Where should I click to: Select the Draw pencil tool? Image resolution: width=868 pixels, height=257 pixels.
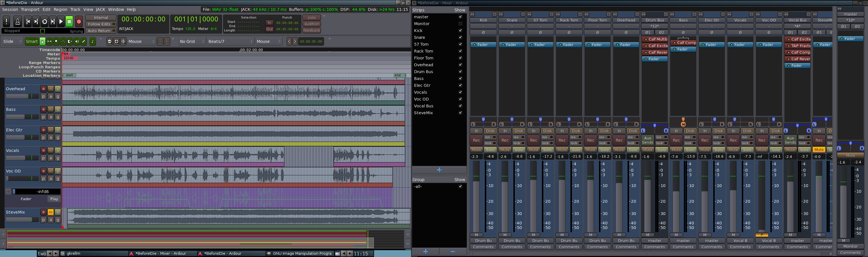tap(84, 41)
